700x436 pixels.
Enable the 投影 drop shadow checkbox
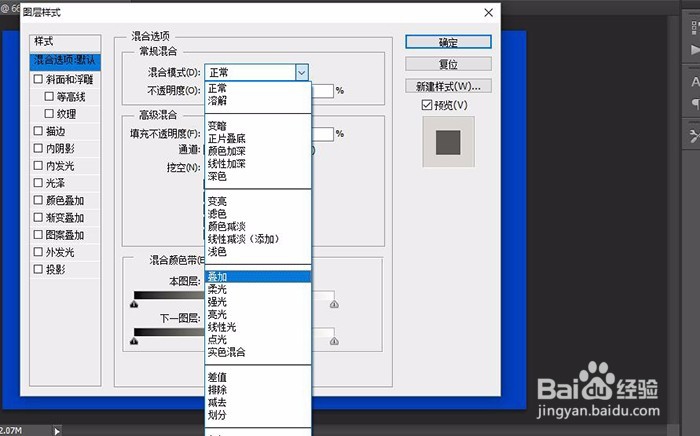pos(38,269)
